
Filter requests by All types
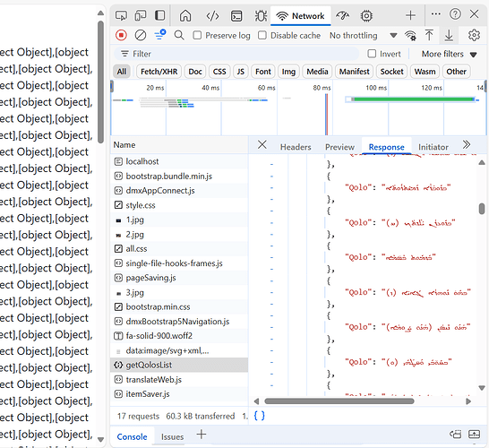(121, 72)
